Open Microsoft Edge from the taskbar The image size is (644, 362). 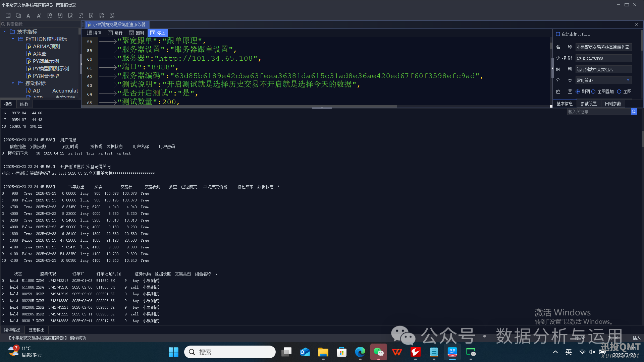[x=360, y=352]
